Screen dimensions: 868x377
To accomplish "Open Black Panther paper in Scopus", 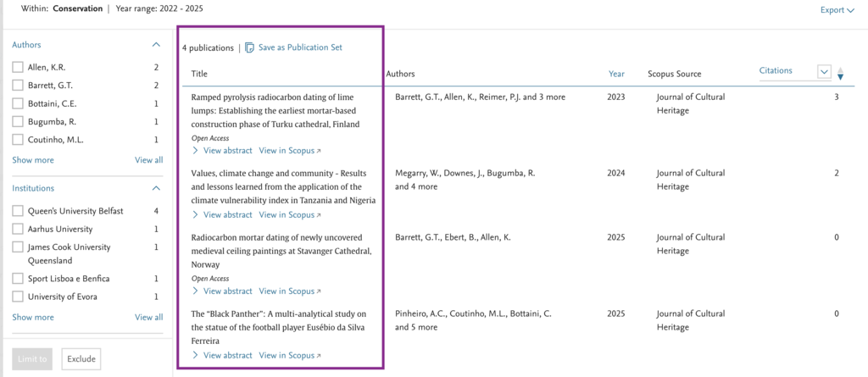I will pyautogui.click(x=290, y=356).
